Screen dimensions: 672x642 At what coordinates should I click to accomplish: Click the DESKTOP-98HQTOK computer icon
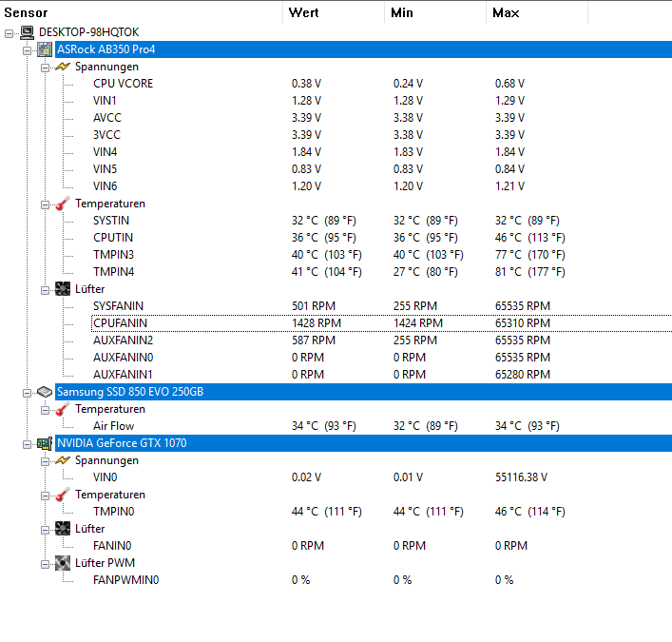pyautogui.click(x=28, y=32)
